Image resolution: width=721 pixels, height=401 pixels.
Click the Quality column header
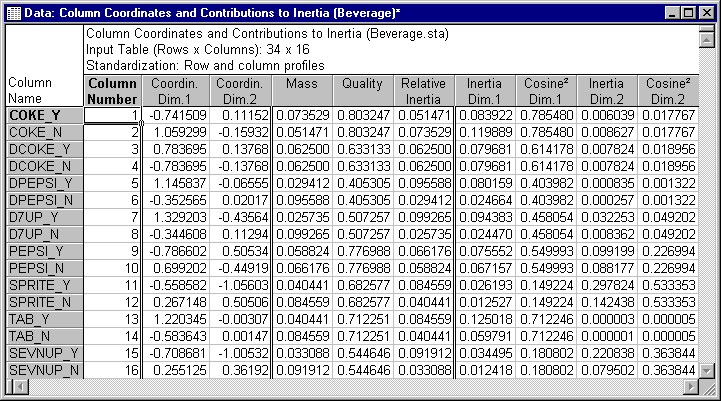(362, 91)
